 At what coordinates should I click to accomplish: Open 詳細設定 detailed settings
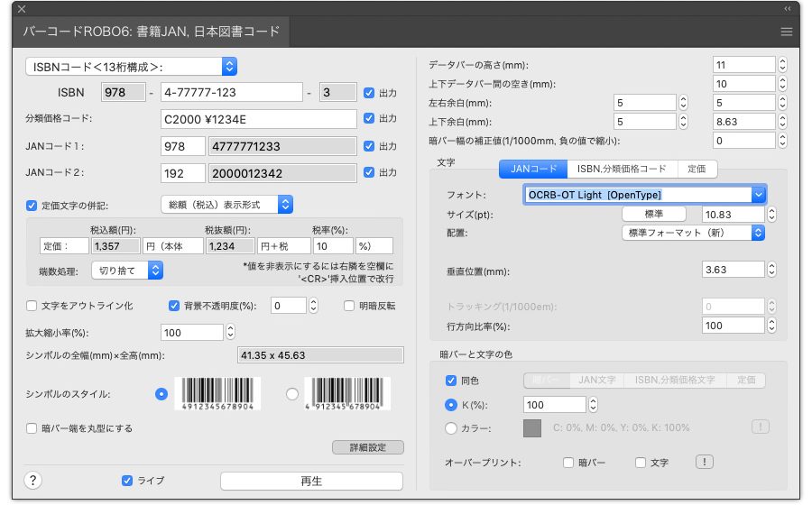coord(368,447)
